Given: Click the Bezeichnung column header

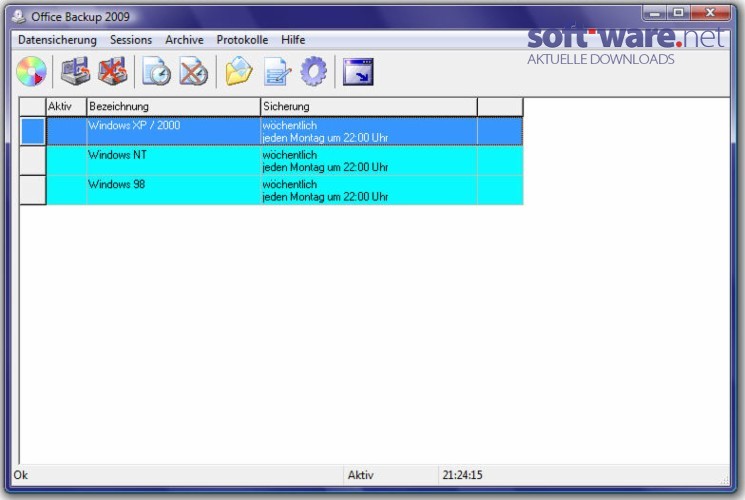Looking at the screenshot, I should point(173,106).
